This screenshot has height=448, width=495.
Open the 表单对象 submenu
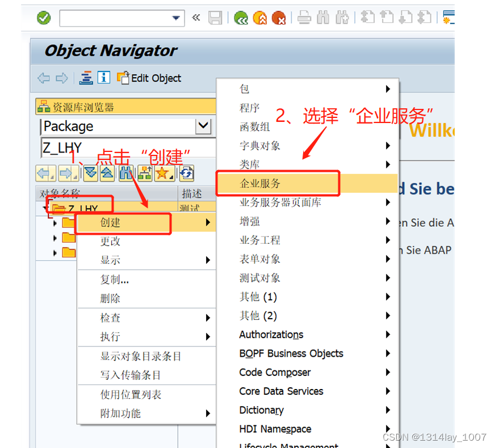coord(308,259)
